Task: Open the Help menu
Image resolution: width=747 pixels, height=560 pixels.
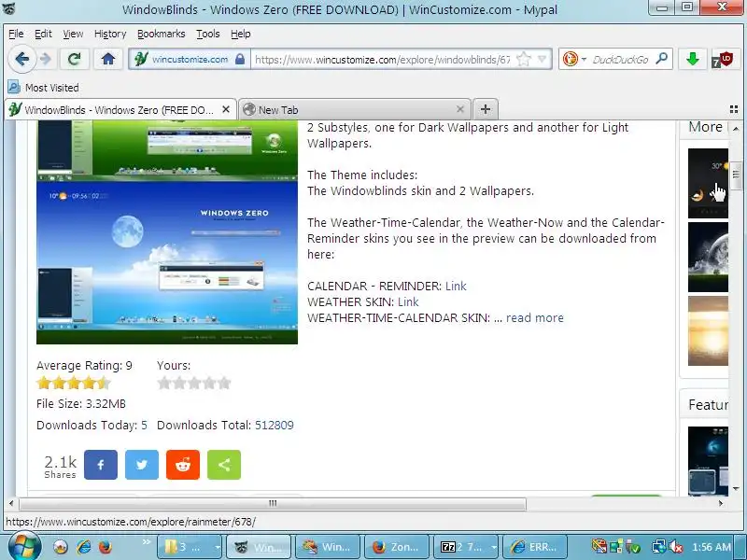Action: 241,34
